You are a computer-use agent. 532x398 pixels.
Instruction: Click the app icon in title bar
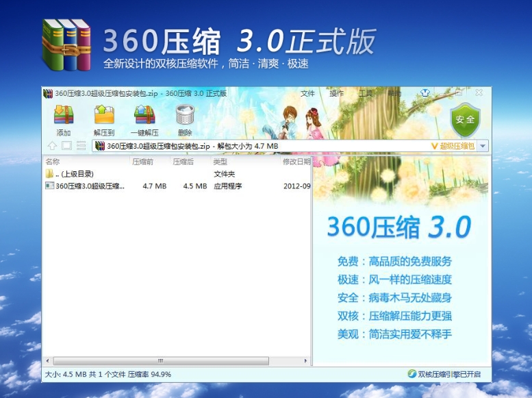coord(48,93)
